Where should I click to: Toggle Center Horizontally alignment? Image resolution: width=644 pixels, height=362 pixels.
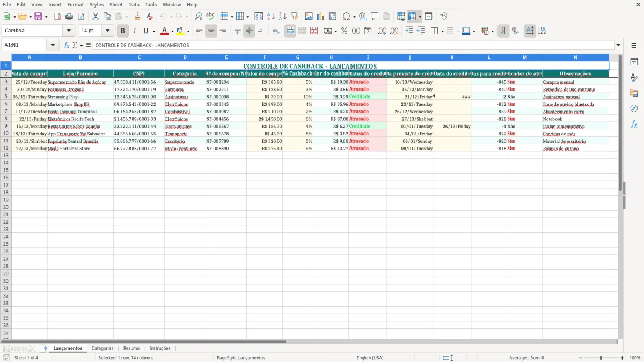coord(211,31)
